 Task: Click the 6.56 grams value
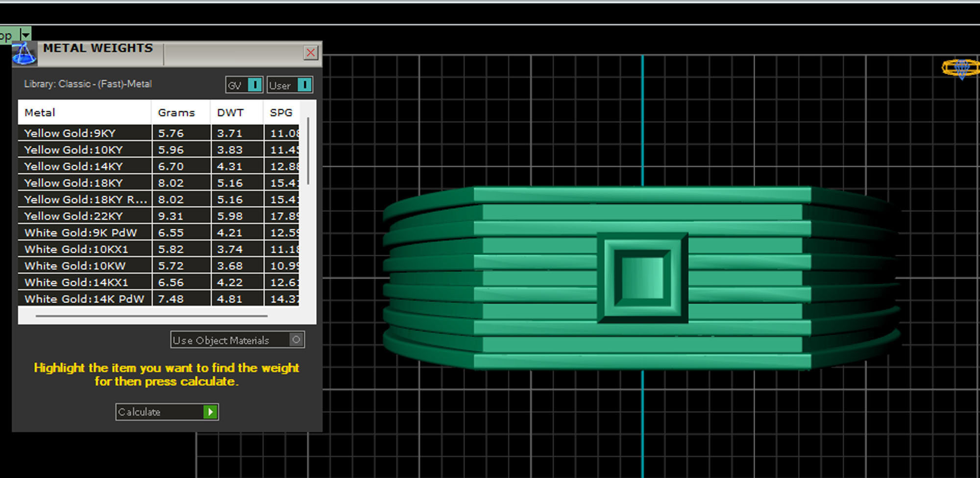tap(171, 283)
